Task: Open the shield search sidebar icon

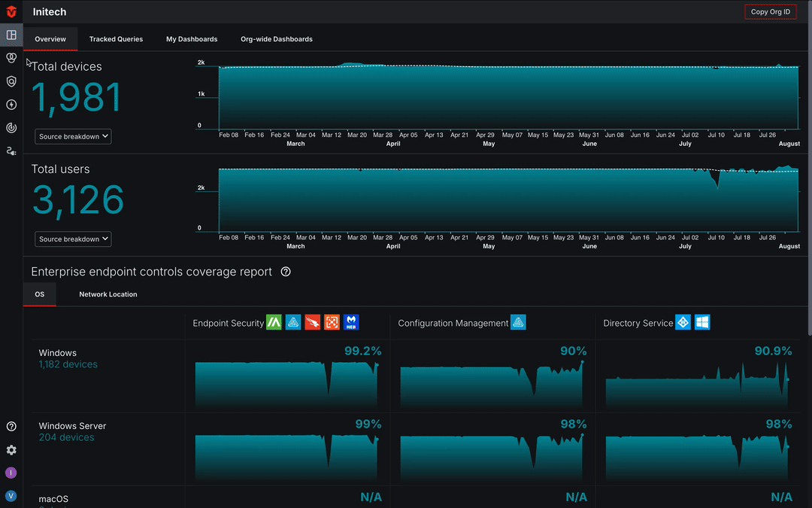Action: click(11, 81)
